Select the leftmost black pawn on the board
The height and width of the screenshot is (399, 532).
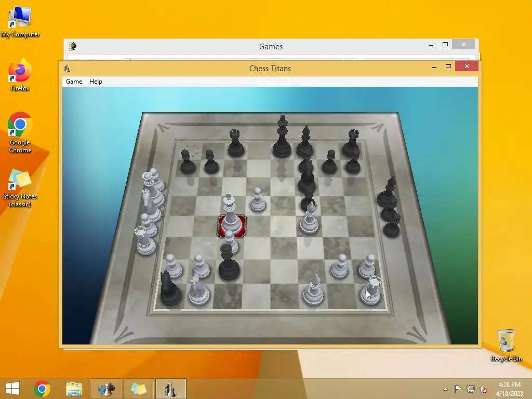click(187, 162)
